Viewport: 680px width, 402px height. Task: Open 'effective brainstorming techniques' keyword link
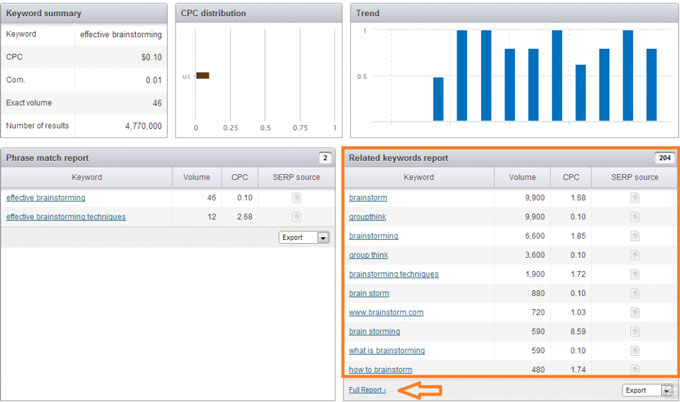(x=66, y=217)
